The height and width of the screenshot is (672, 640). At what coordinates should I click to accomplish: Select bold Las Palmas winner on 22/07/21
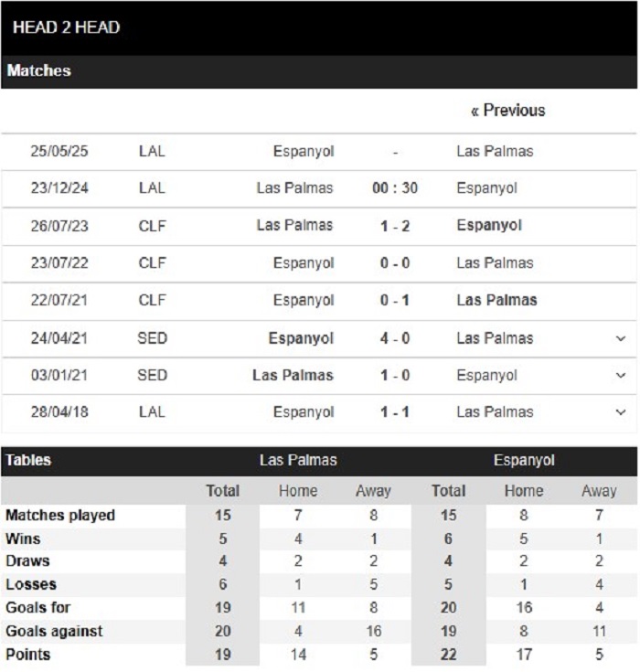(496, 300)
